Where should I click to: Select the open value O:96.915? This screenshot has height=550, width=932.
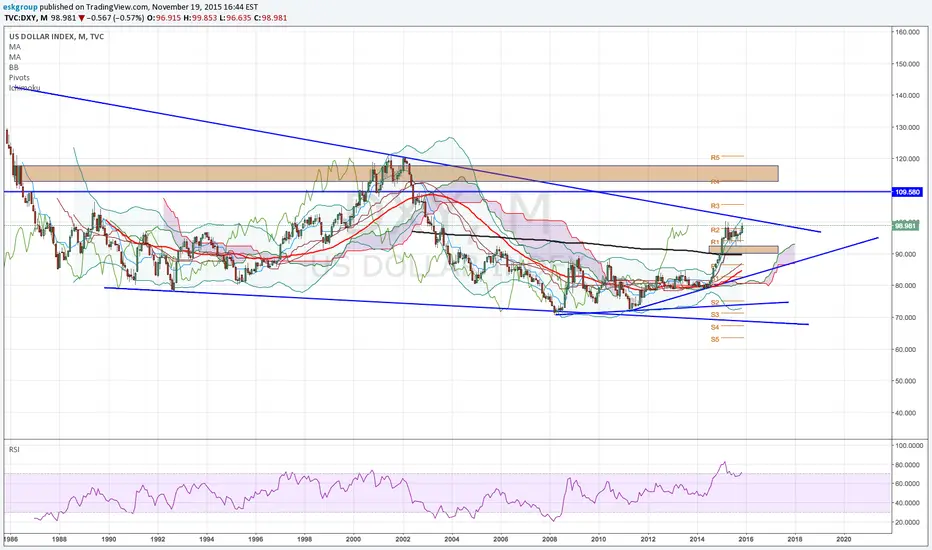165,18
